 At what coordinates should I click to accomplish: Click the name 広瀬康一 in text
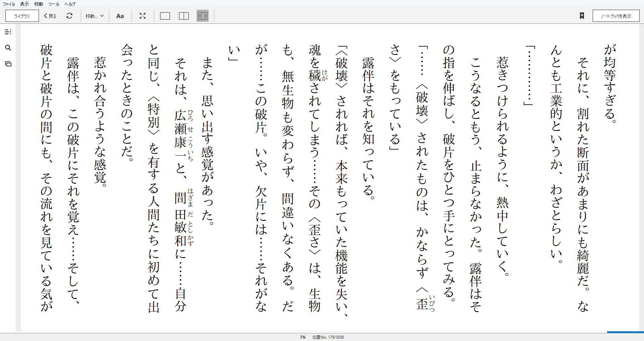[x=180, y=135]
